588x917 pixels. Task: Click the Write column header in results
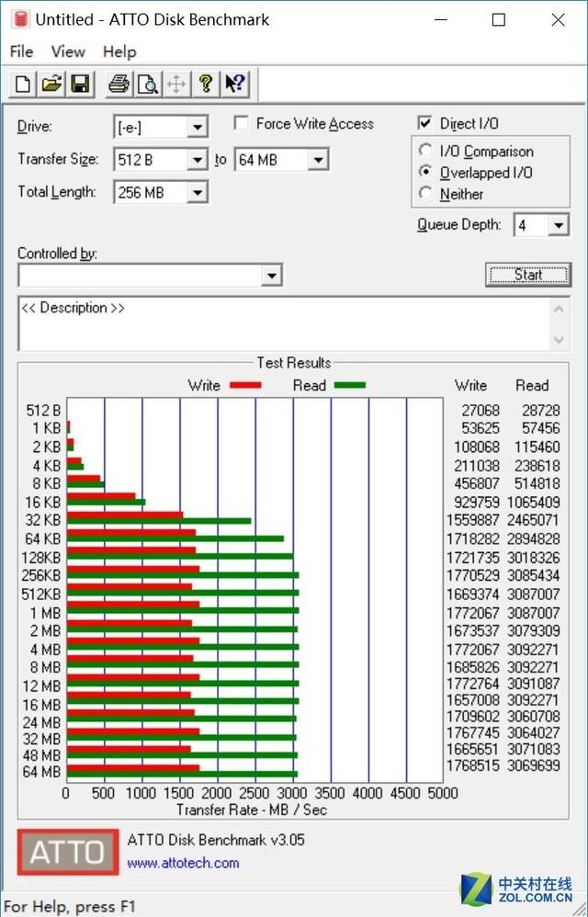[470, 385]
